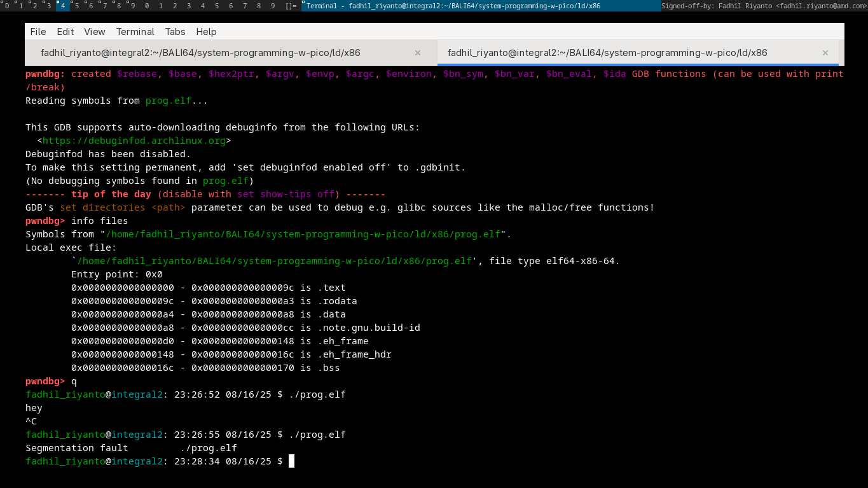Switch to workspace tag D

7,6
